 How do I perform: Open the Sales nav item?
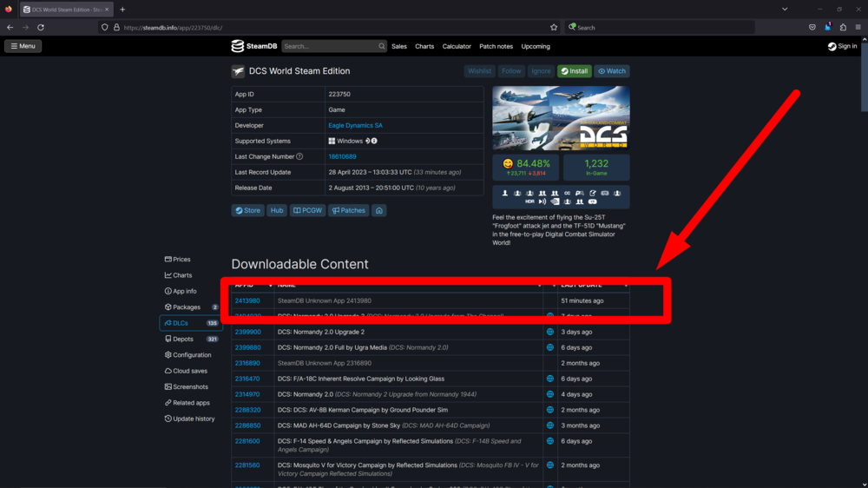pyautogui.click(x=399, y=47)
